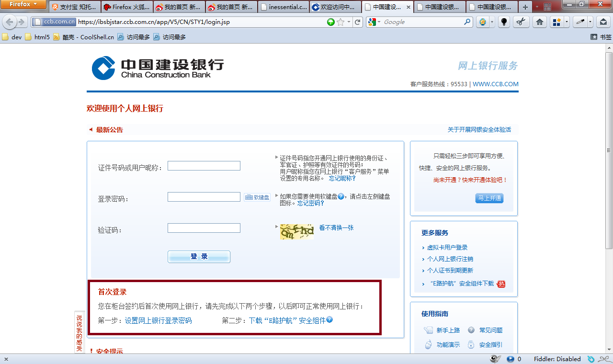Focus the 登录密码 password field
Screen dimensions: 613x364
(204, 197)
